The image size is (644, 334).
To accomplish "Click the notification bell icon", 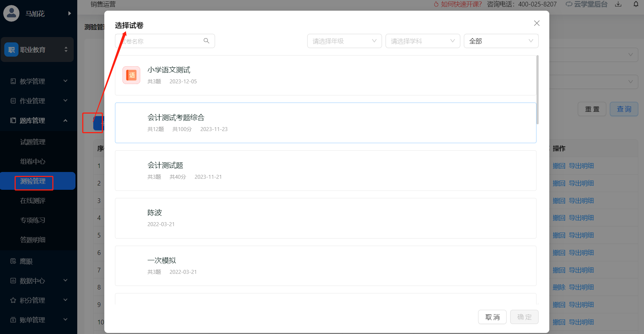I will click(x=636, y=4).
